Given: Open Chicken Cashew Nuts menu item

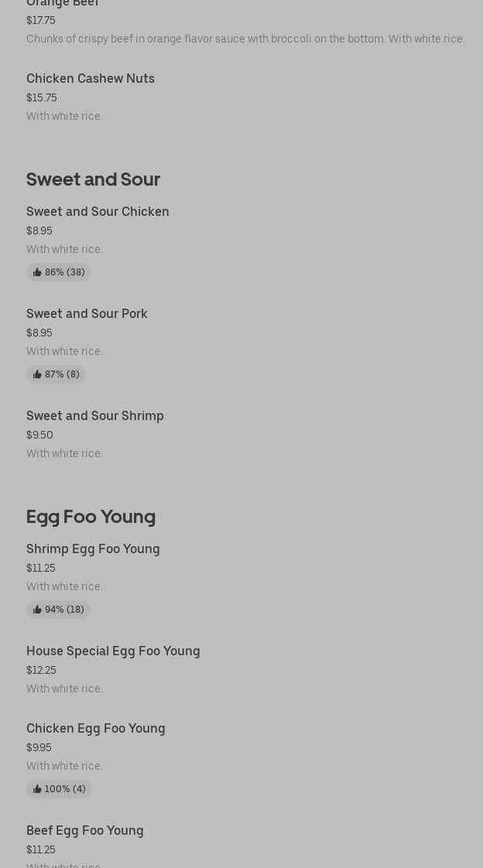Looking at the screenshot, I should 91,79.
